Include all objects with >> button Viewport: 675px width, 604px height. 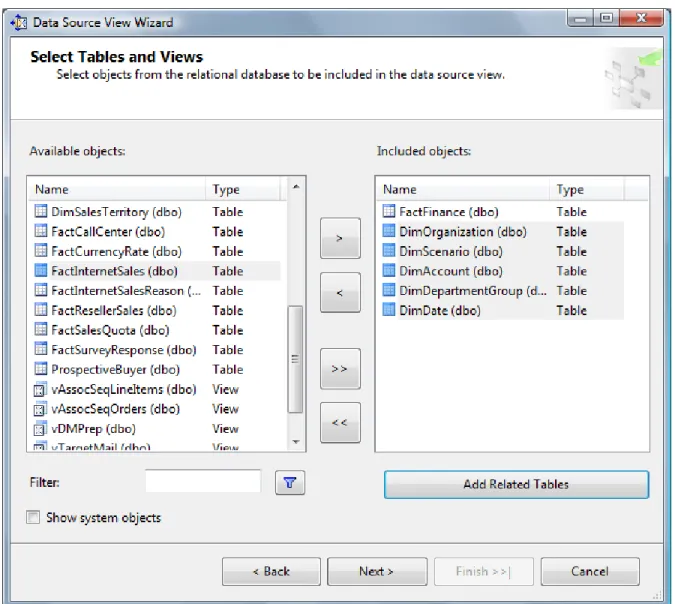[x=340, y=369]
